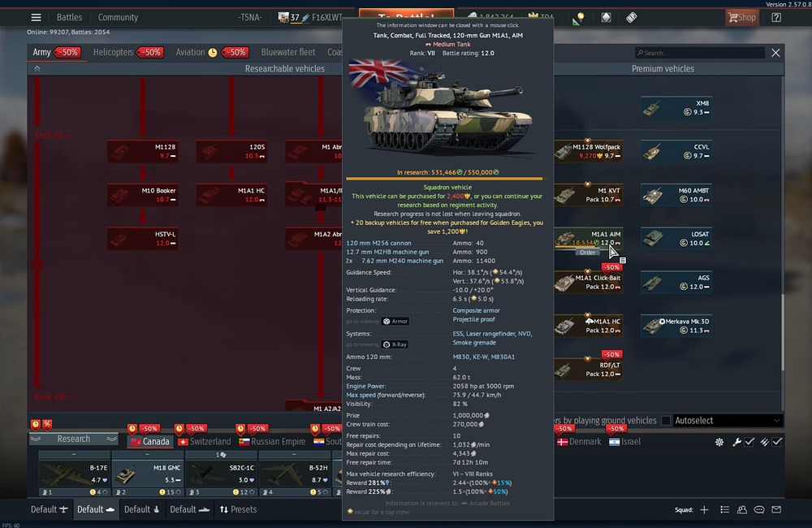Choose the Default ship preset
The image size is (812, 528).
pyautogui.click(x=189, y=509)
